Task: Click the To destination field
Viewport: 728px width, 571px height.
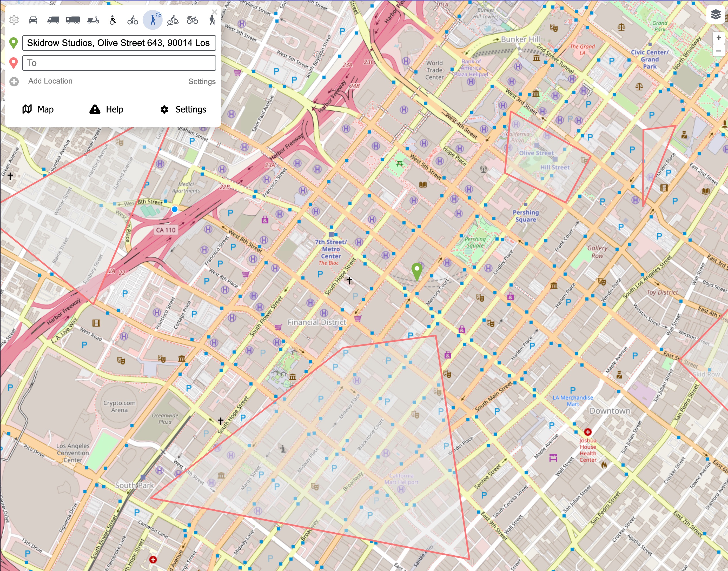Action: 119,63
